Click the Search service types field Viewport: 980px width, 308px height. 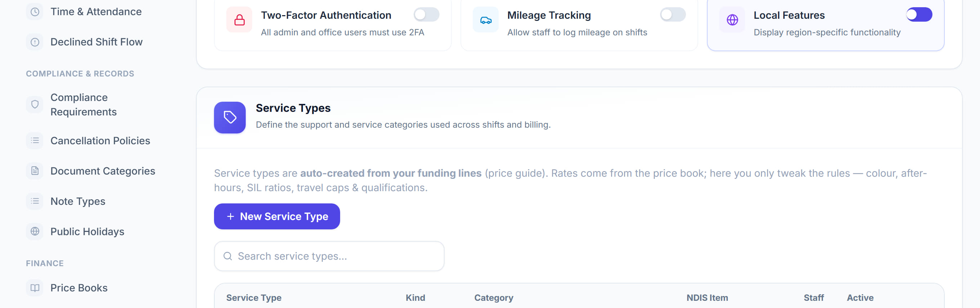[x=329, y=256]
